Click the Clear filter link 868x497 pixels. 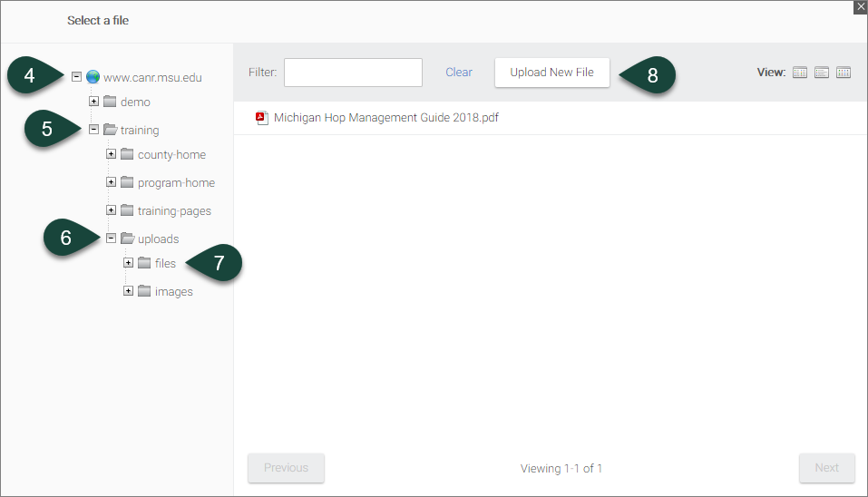point(458,73)
